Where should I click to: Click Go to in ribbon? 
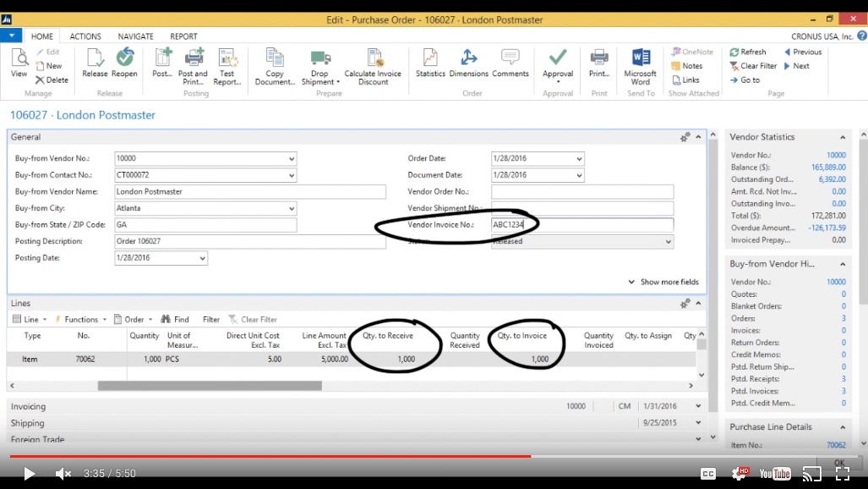(x=745, y=80)
